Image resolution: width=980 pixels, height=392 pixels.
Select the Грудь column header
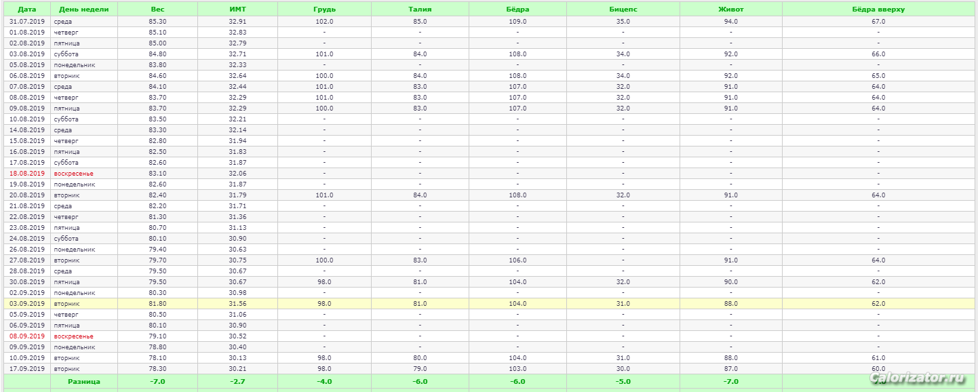(324, 9)
